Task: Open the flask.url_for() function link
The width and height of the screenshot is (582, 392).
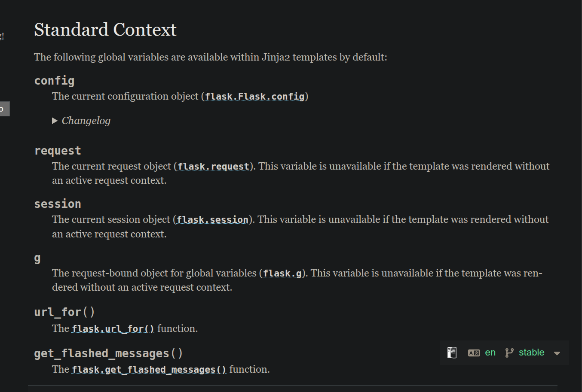Action: 113,328
